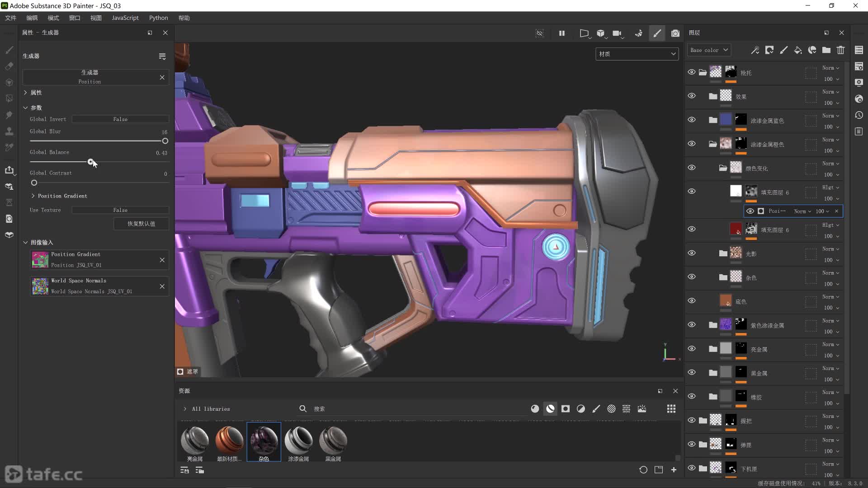
Task: Toggle visibility of 涂漆金属蓝色 layer
Action: click(692, 120)
